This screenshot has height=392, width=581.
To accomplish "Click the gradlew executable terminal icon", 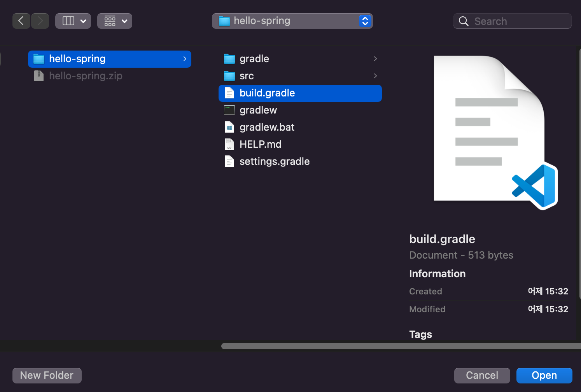I will point(229,110).
